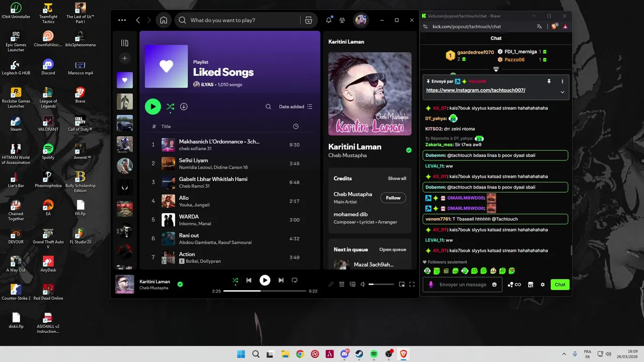The width and height of the screenshot is (644, 362).
Task: Open Kick chat settings gear
Action: [x=542, y=285]
